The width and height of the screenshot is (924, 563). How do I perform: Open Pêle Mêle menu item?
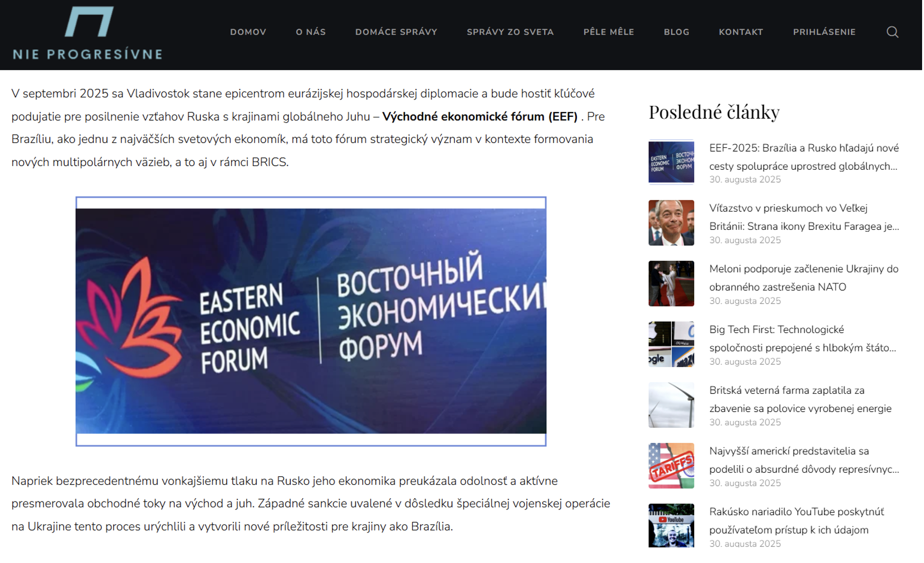click(x=610, y=32)
